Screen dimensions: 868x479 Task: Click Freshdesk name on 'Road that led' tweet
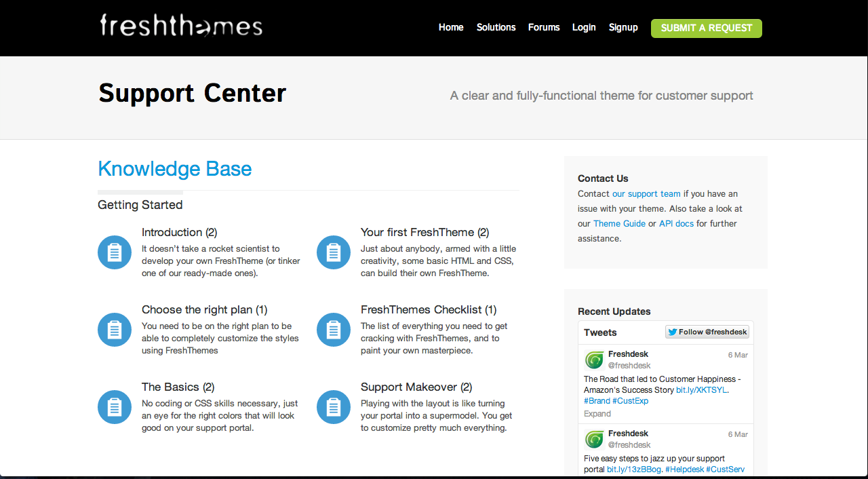click(628, 354)
